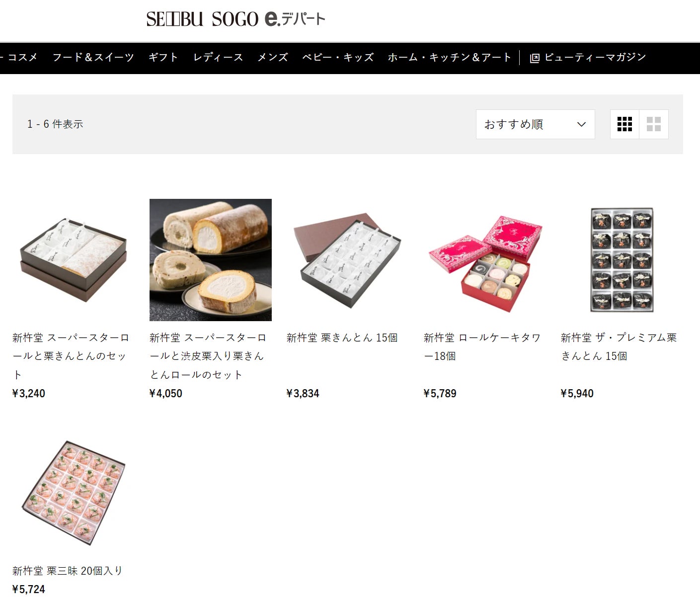Image resolution: width=700 pixels, height=606 pixels.
Task: Go to ベビー・キッズ category
Action: tap(338, 58)
